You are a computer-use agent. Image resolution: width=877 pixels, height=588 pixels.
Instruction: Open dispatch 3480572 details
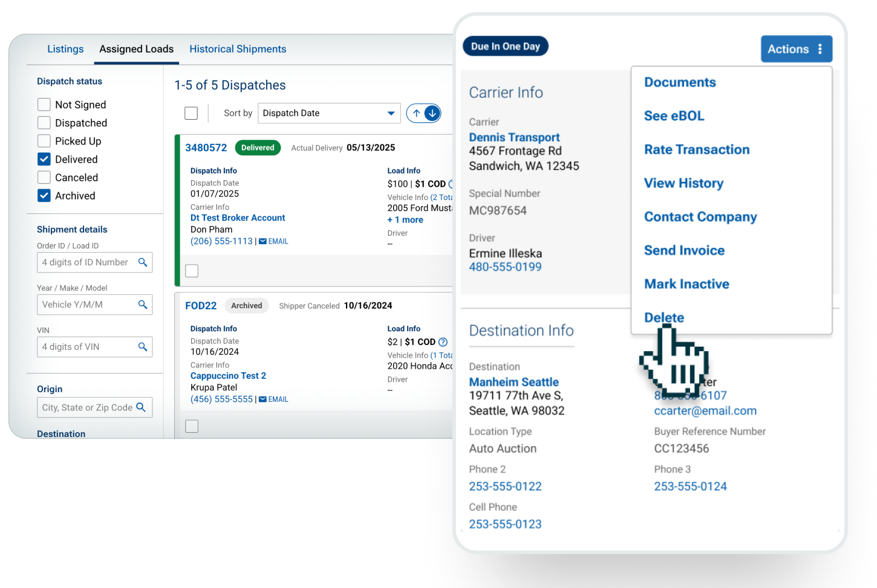tap(206, 147)
